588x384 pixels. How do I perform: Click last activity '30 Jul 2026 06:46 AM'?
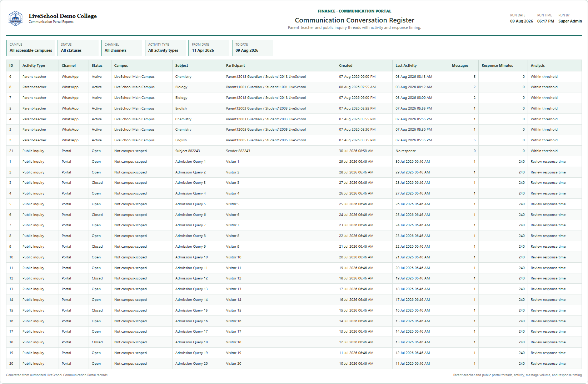coord(413,162)
